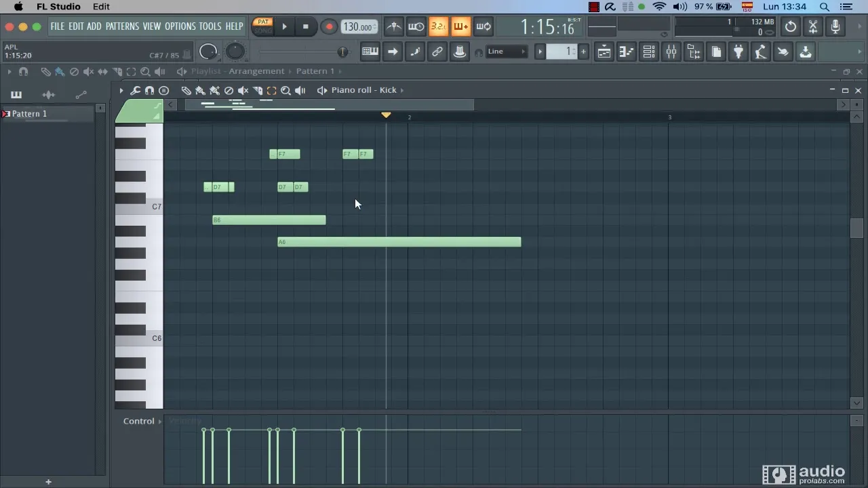Arm the record button
Viewport: 868px width, 488px height.
329,27
